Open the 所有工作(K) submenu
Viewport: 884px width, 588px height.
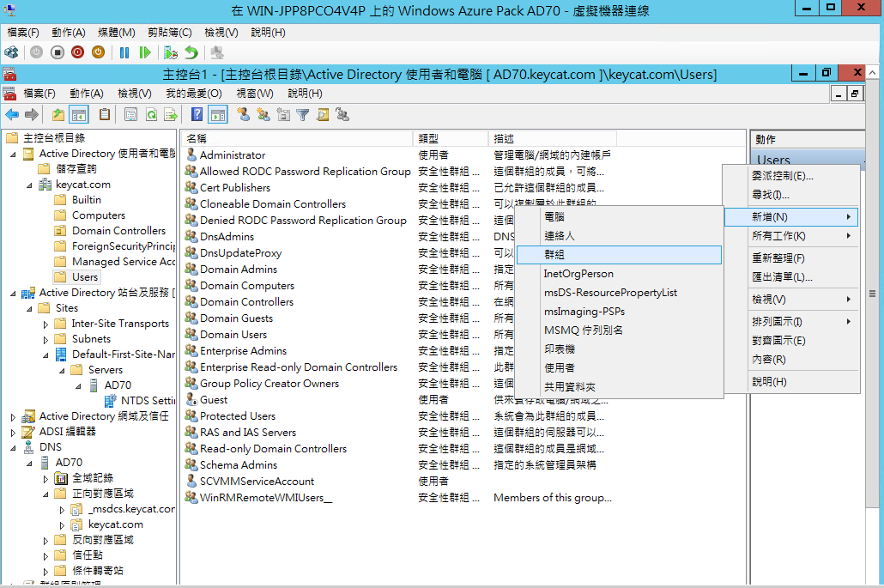click(x=791, y=236)
